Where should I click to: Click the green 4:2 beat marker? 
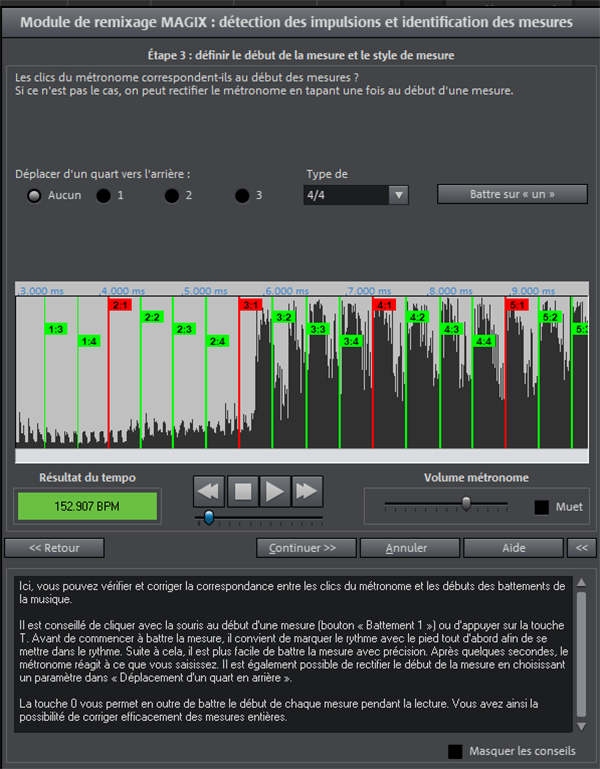pos(417,317)
